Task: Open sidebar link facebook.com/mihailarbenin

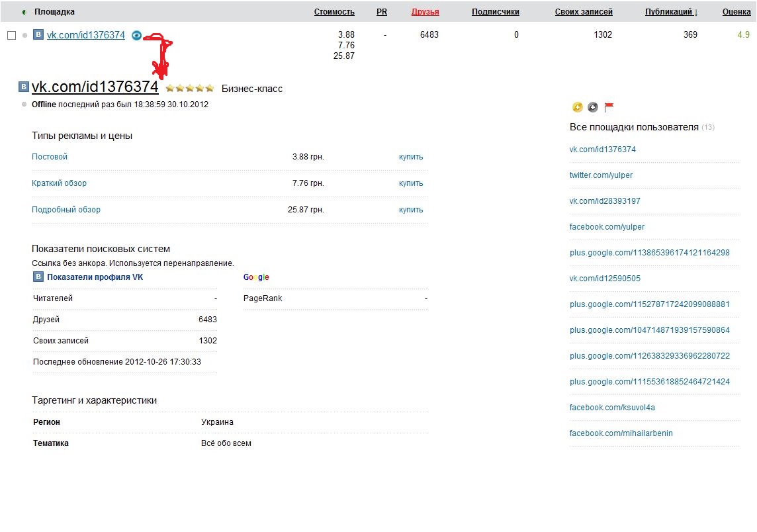Action: tap(621, 433)
